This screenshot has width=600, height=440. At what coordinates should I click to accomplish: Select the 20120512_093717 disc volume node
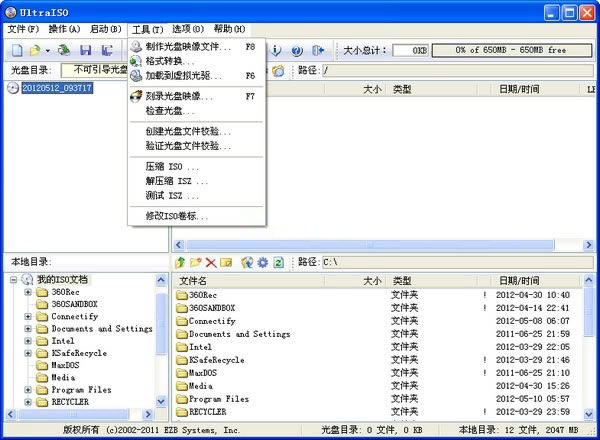[56, 88]
